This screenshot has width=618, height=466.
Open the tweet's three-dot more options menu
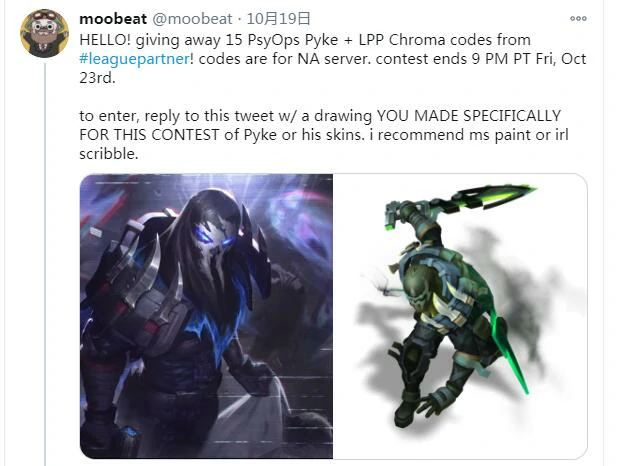578,18
